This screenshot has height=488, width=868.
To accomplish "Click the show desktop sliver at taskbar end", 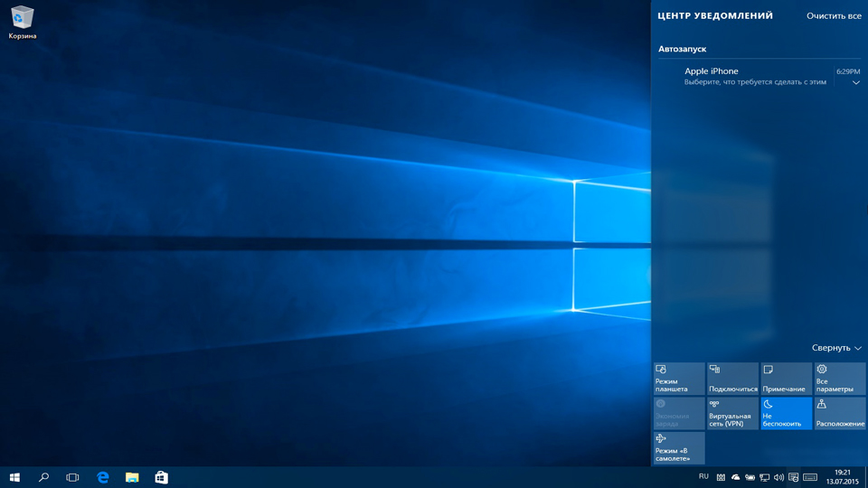I will pos(866,477).
